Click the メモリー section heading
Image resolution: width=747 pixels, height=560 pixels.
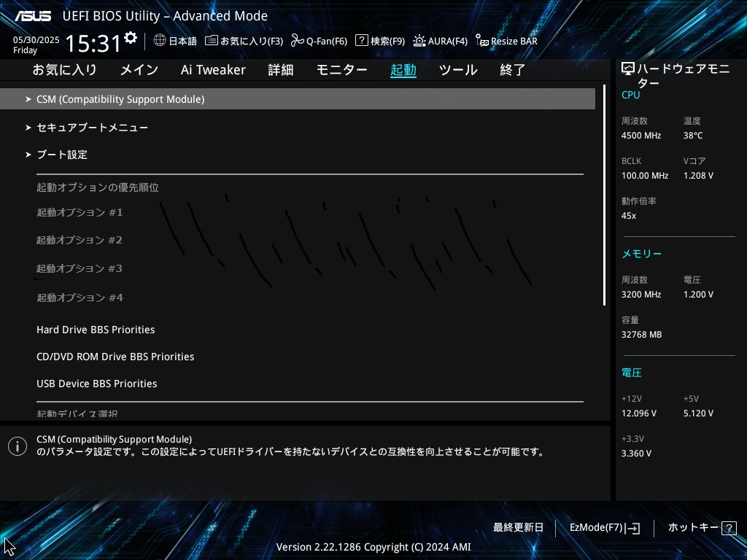(x=642, y=254)
